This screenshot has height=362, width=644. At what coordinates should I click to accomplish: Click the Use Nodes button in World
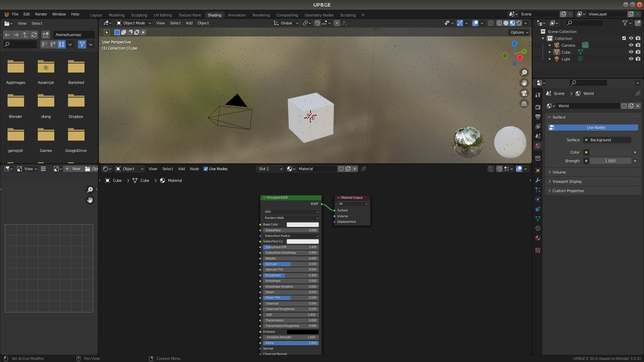(596, 128)
